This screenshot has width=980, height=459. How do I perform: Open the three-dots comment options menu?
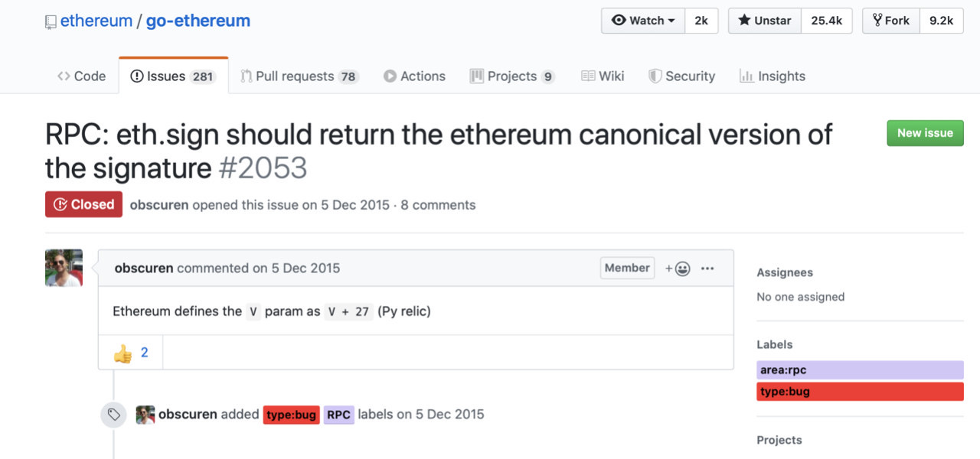coord(707,269)
